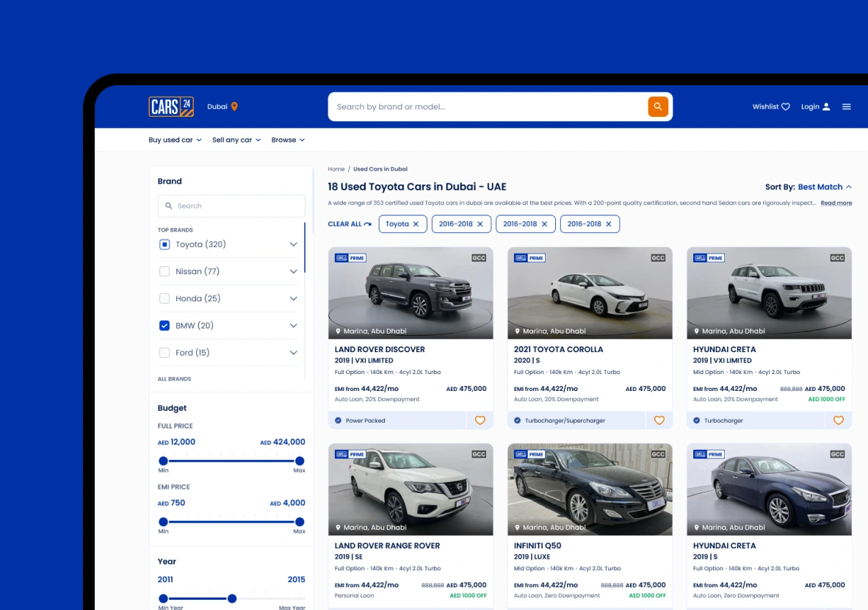
Task: Click the Full Price minimum slider handle
Action: 163,461
